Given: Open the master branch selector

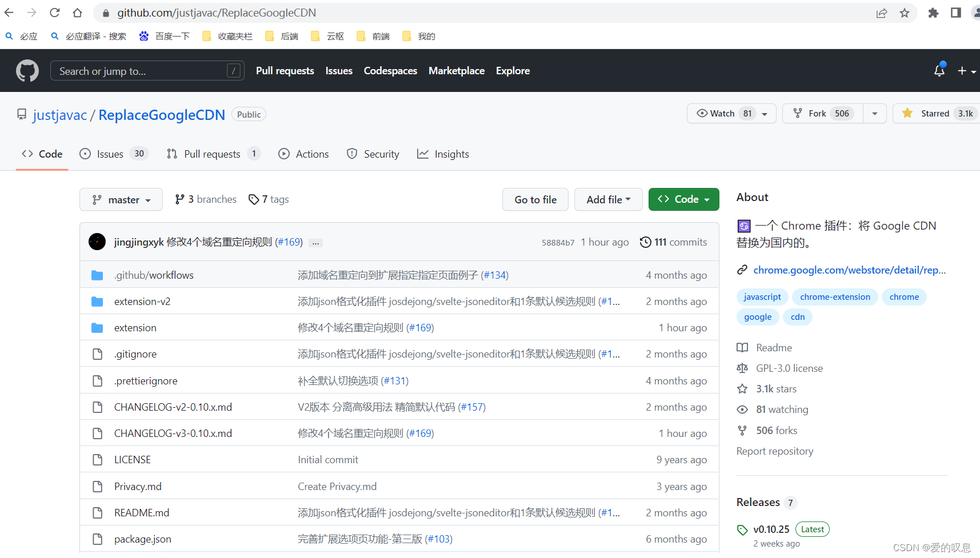Looking at the screenshot, I should [121, 199].
